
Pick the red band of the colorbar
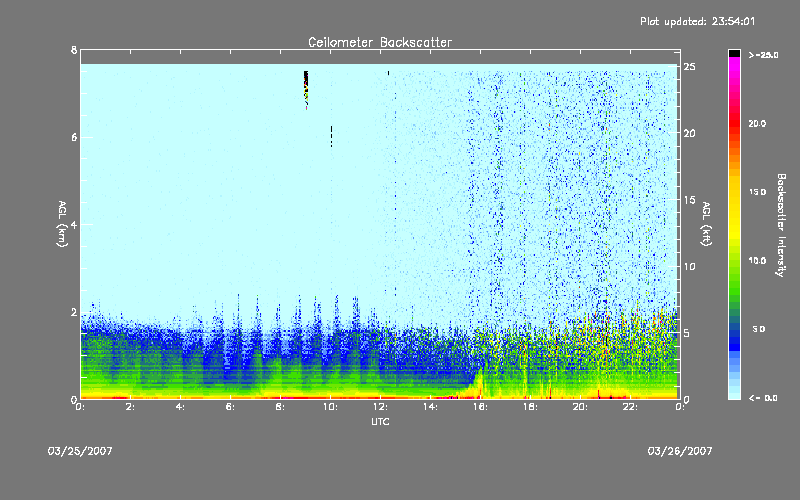(x=734, y=125)
